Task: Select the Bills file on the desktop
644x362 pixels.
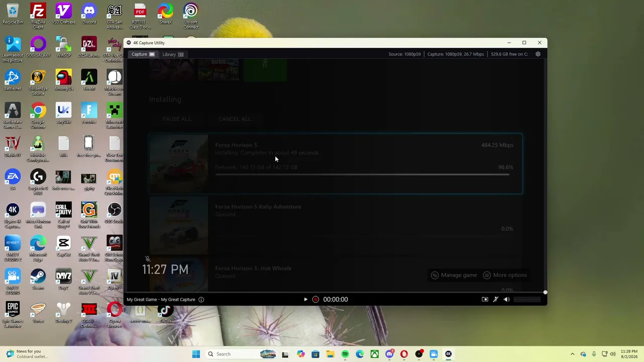Action: 63,147
